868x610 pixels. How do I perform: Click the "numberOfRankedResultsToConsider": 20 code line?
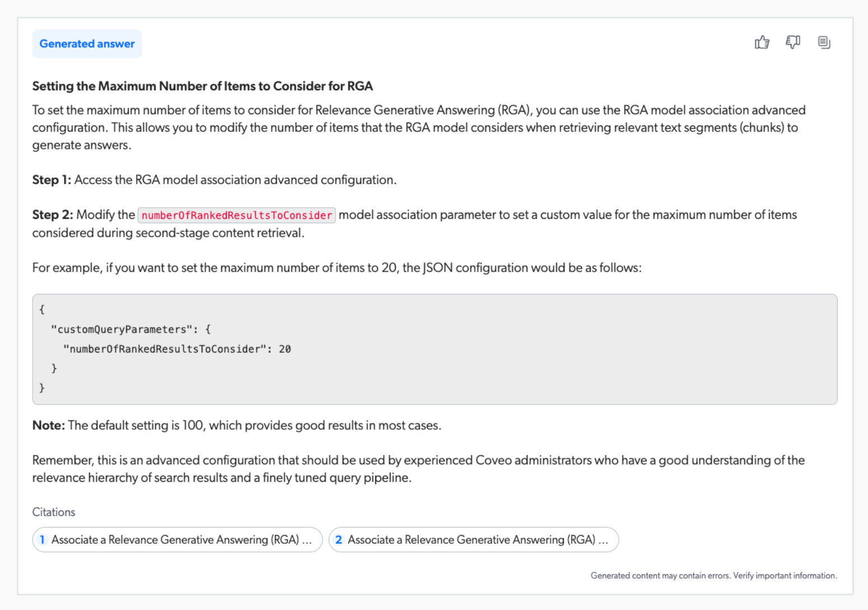(177, 349)
